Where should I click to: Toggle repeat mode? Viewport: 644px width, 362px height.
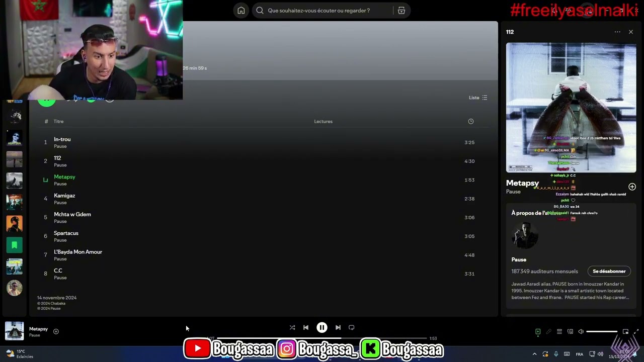[x=352, y=327]
